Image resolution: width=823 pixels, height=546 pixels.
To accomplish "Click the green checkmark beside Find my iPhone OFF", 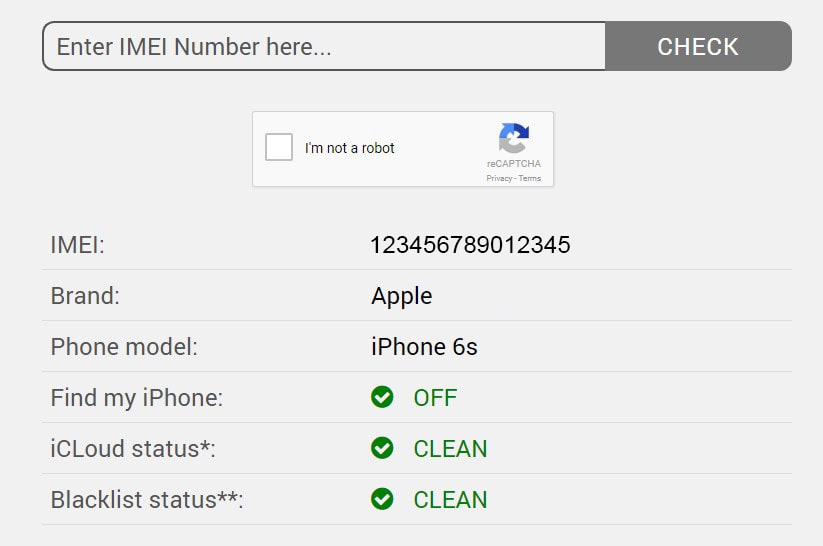I will 382,398.
